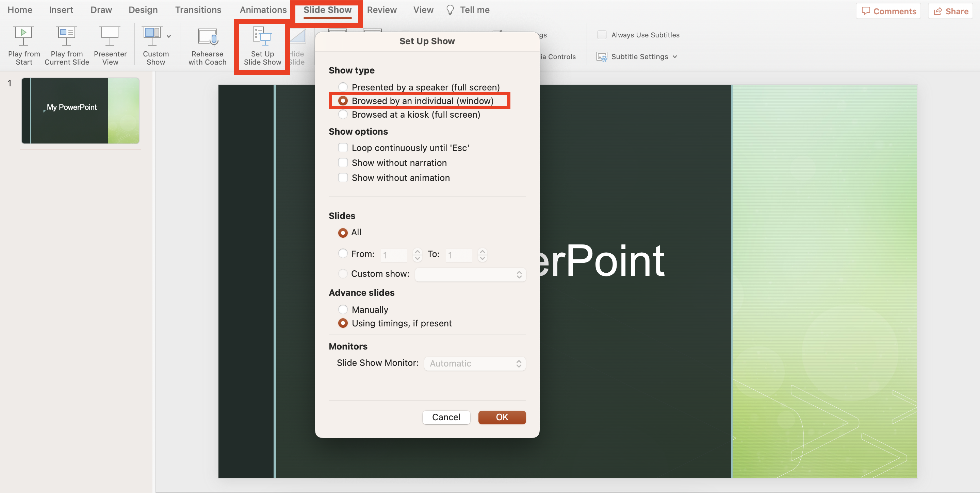
Task: Open Presenter View
Action: [110, 46]
